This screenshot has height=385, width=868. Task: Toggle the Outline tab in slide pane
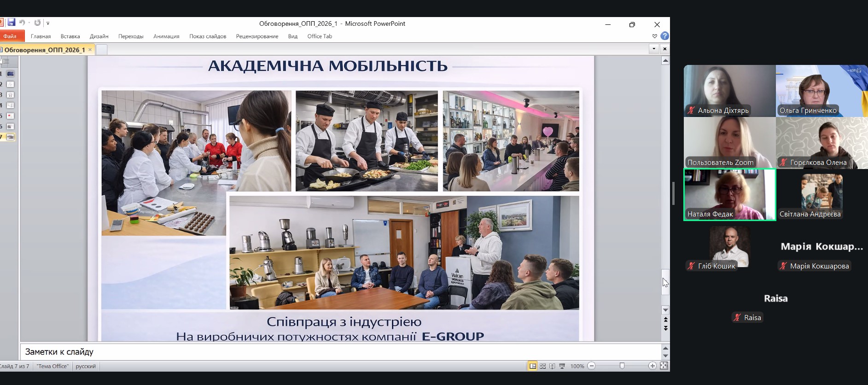[x=6, y=61]
